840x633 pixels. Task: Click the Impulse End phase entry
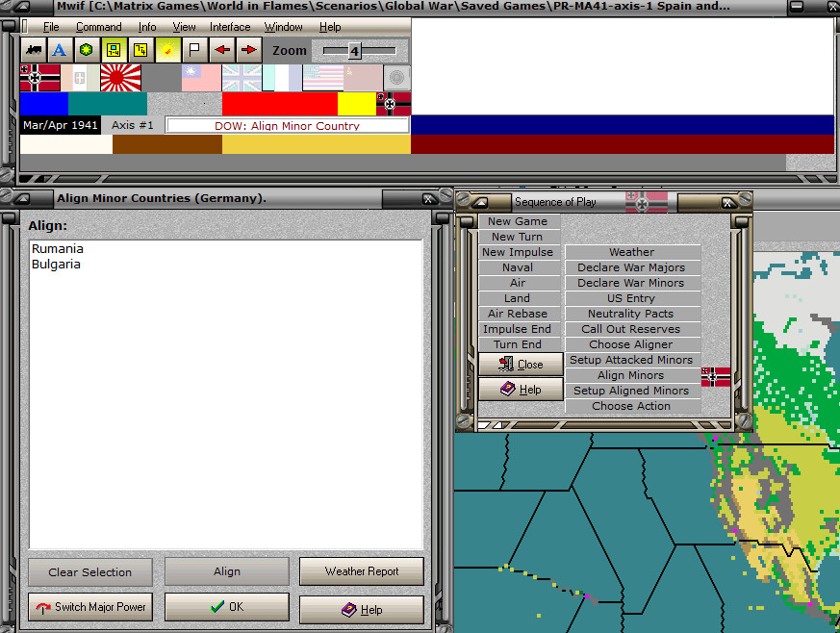[x=518, y=329]
